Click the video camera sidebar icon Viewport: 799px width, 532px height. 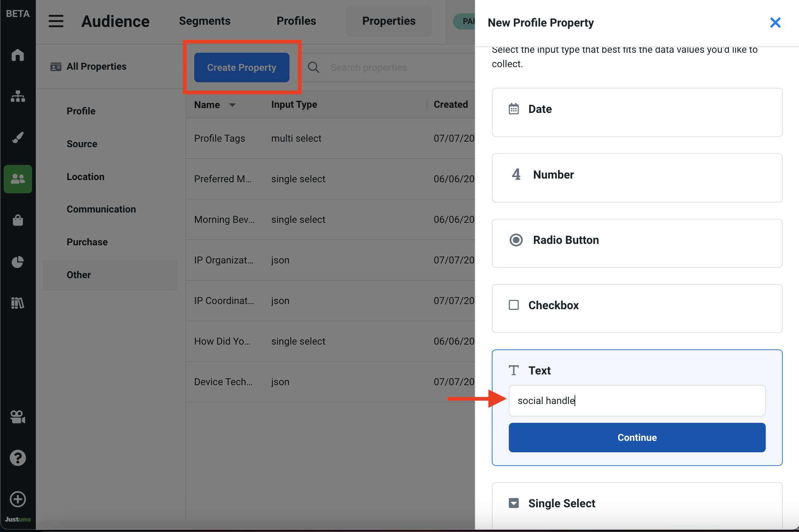pyautogui.click(x=18, y=417)
